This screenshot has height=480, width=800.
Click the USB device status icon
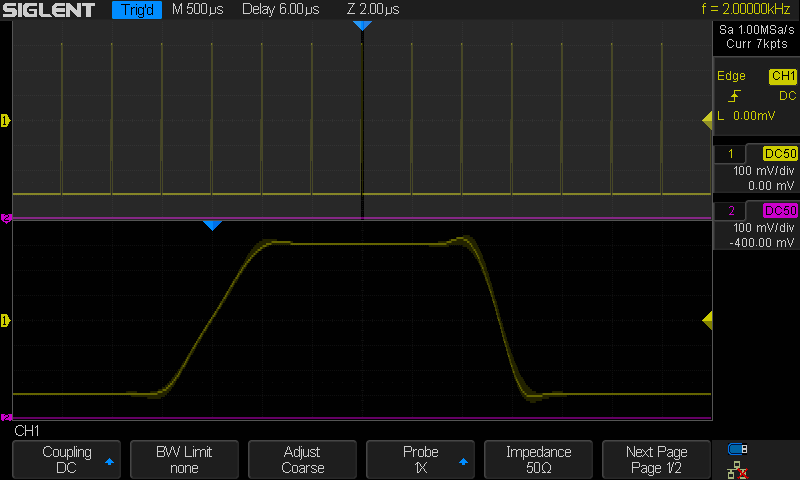click(738, 449)
